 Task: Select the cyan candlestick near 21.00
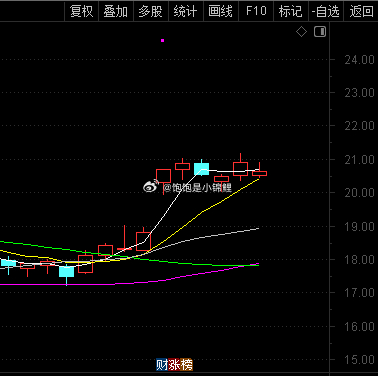click(201, 169)
